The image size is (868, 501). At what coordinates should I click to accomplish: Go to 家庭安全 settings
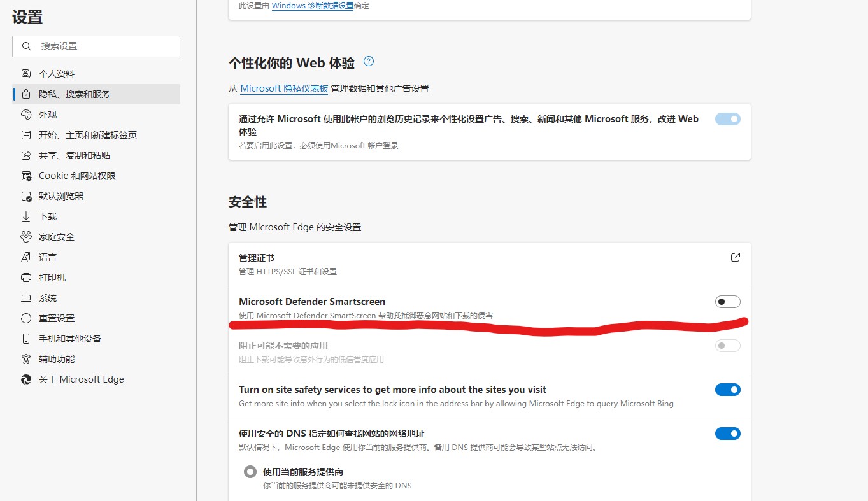point(96,237)
